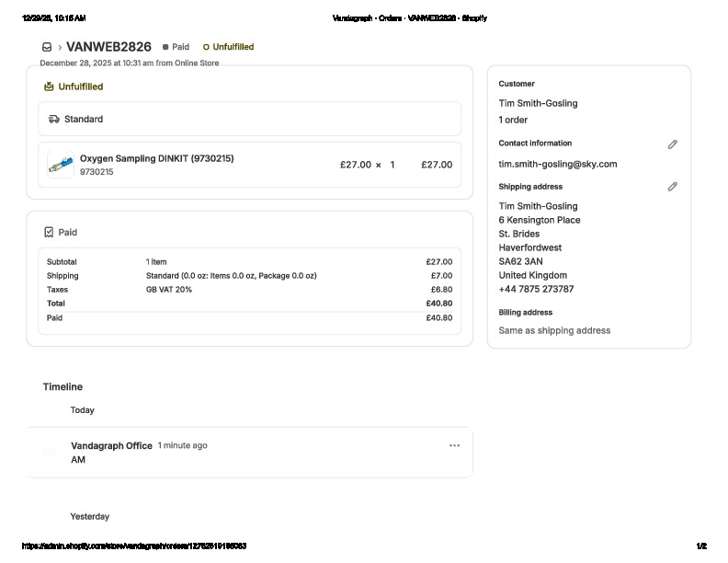Click the Unfulfilled status badge near title

[x=228, y=47]
